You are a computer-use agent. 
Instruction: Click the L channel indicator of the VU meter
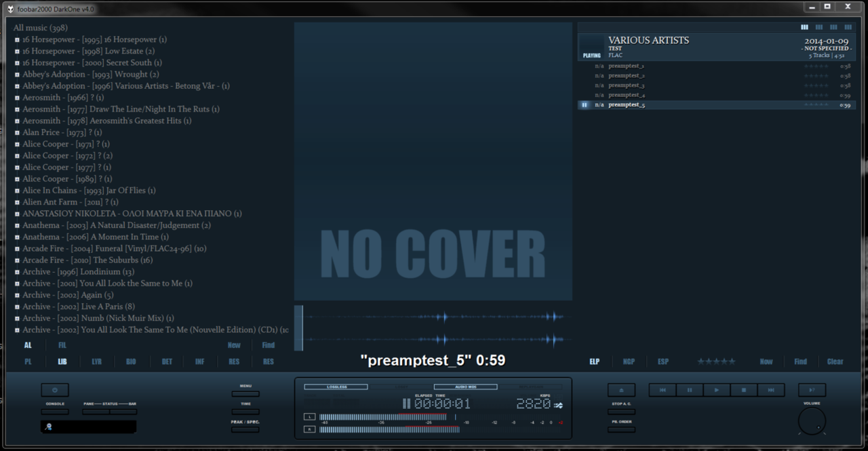pyautogui.click(x=310, y=417)
